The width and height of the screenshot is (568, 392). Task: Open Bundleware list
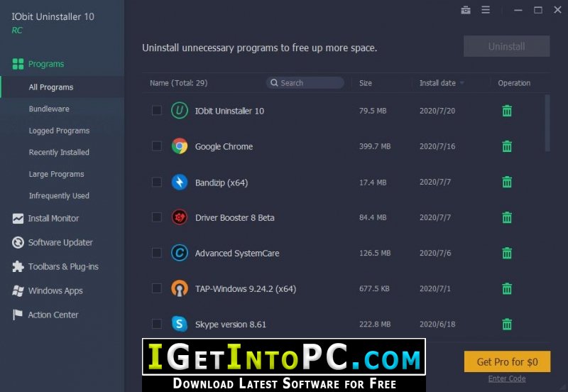pos(49,109)
